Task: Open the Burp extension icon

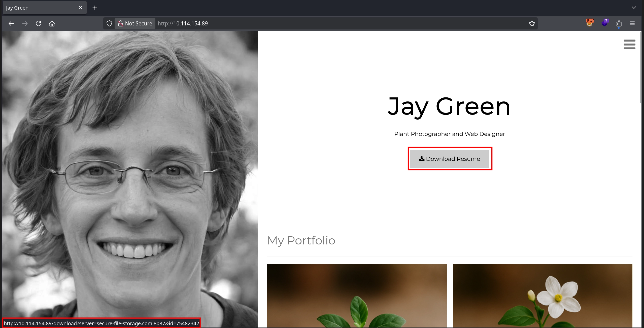Action: 590,23
